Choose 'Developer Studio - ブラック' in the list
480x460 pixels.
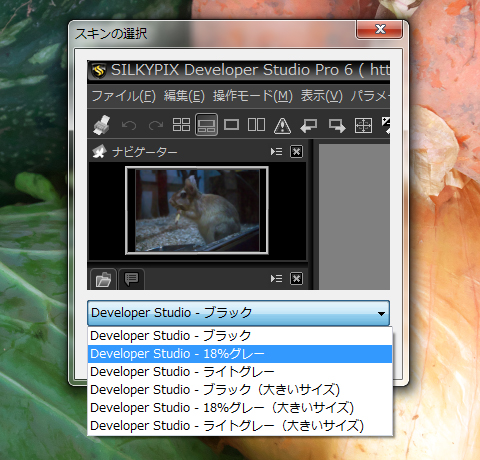pyautogui.click(x=240, y=336)
